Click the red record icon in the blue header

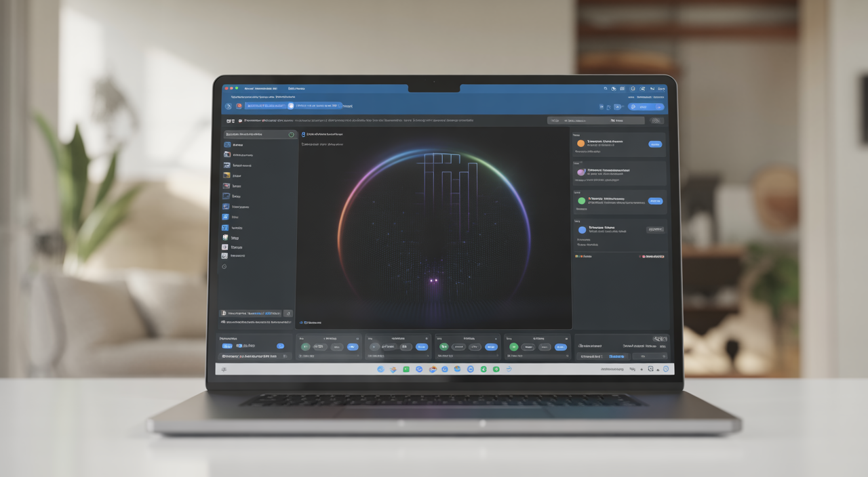point(239,106)
